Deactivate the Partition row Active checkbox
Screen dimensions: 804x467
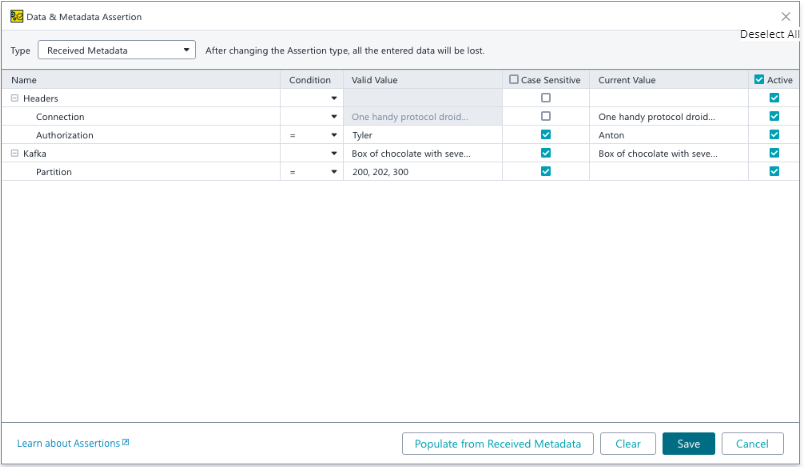tap(774, 172)
